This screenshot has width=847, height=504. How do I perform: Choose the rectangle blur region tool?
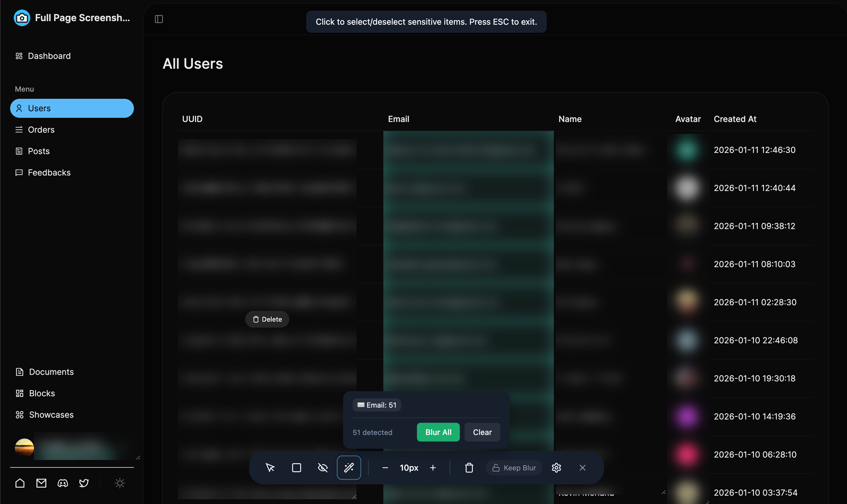point(296,467)
